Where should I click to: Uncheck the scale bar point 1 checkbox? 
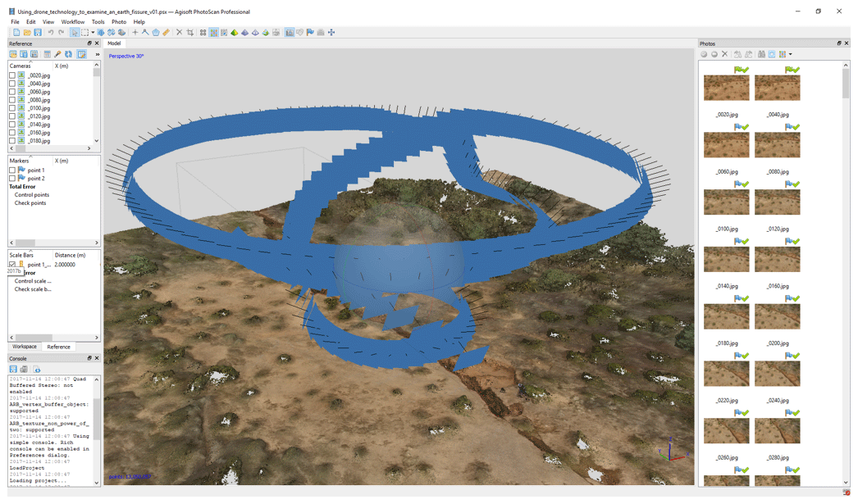(12, 265)
